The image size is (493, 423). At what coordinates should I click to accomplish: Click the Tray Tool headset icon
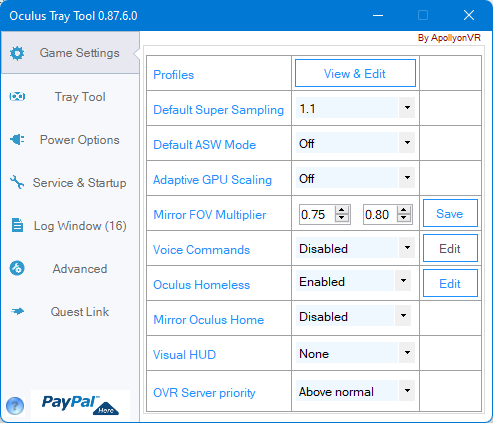(x=17, y=97)
